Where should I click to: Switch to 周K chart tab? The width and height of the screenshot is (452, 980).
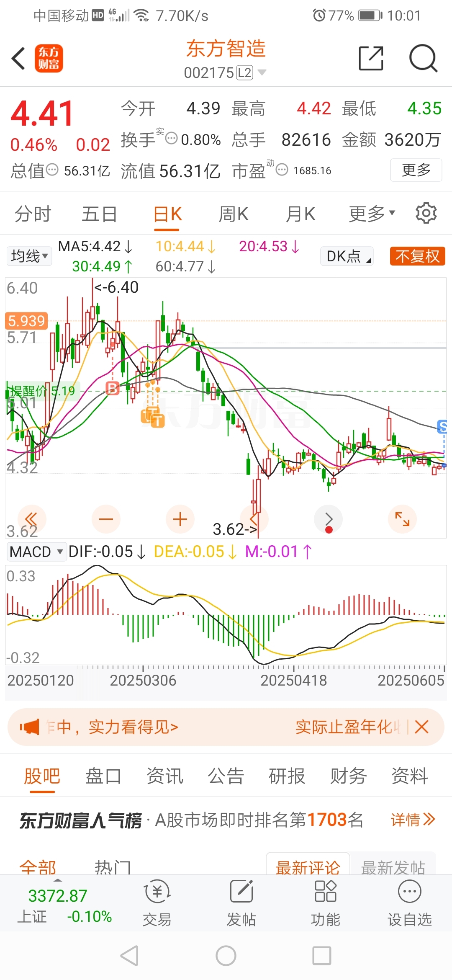(x=234, y=214)
